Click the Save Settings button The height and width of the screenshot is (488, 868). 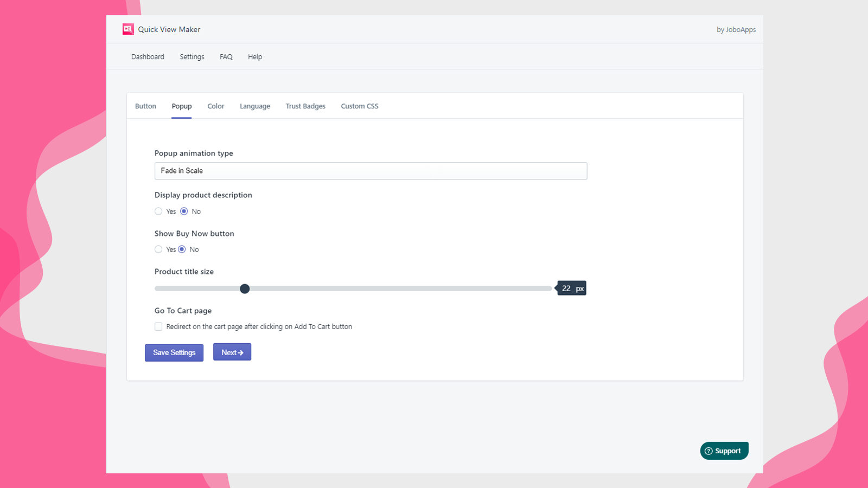pos(174,352)
